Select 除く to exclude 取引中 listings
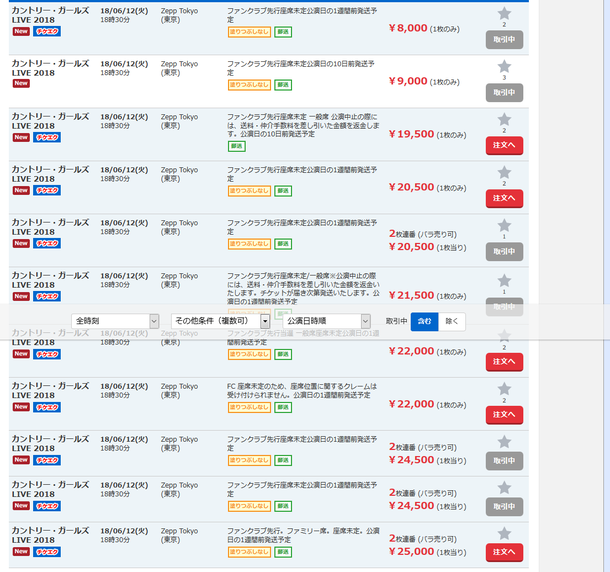The height and width of the screenshot is (572, 610). (x=452, y=321)
